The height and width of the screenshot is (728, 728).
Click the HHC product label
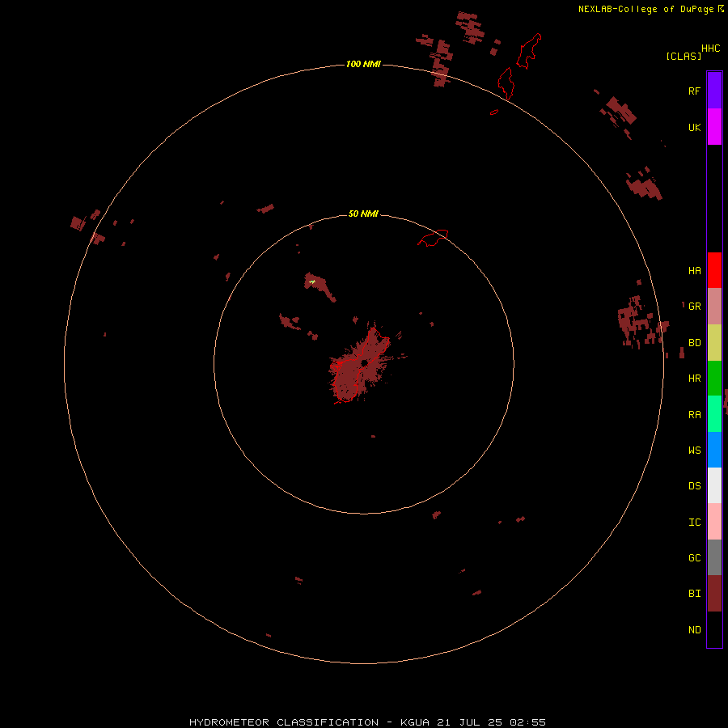(710, 49)
